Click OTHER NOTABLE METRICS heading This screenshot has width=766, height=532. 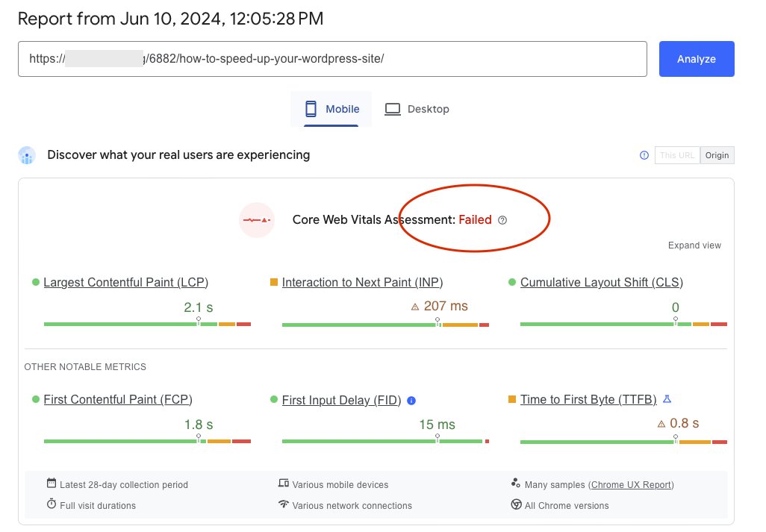[85, 367]
